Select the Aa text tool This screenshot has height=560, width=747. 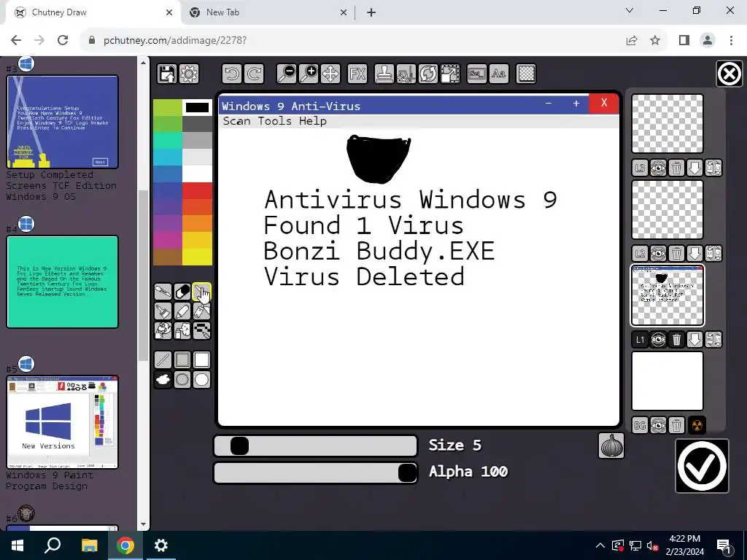(x=499, y=74)
